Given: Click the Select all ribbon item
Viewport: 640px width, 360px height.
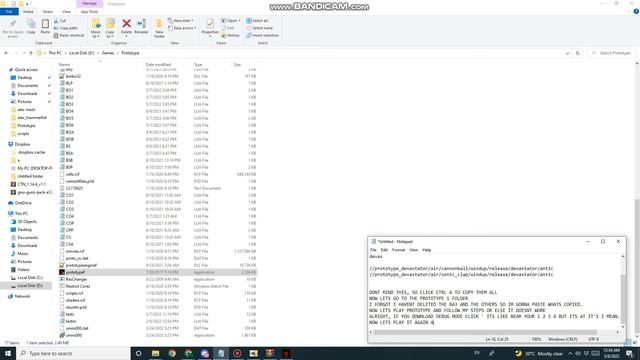Looking at the screenshot, I should [x=257, y=20].
